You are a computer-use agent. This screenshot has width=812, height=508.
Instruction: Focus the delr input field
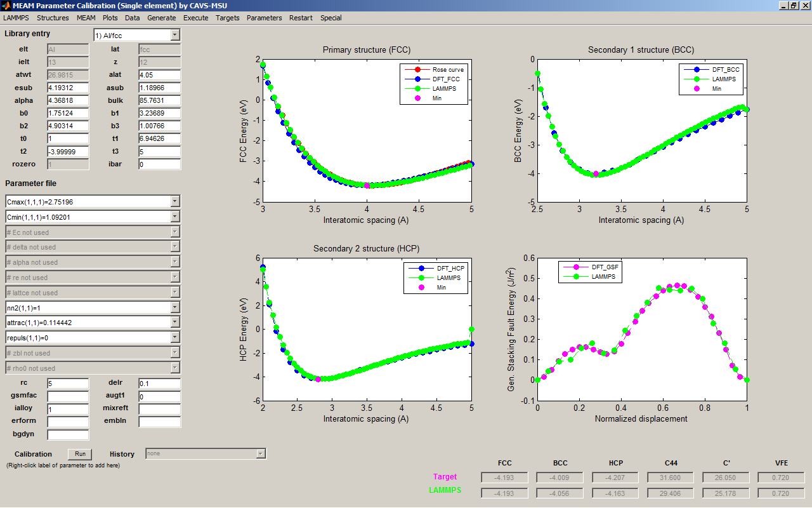[159, 384]
